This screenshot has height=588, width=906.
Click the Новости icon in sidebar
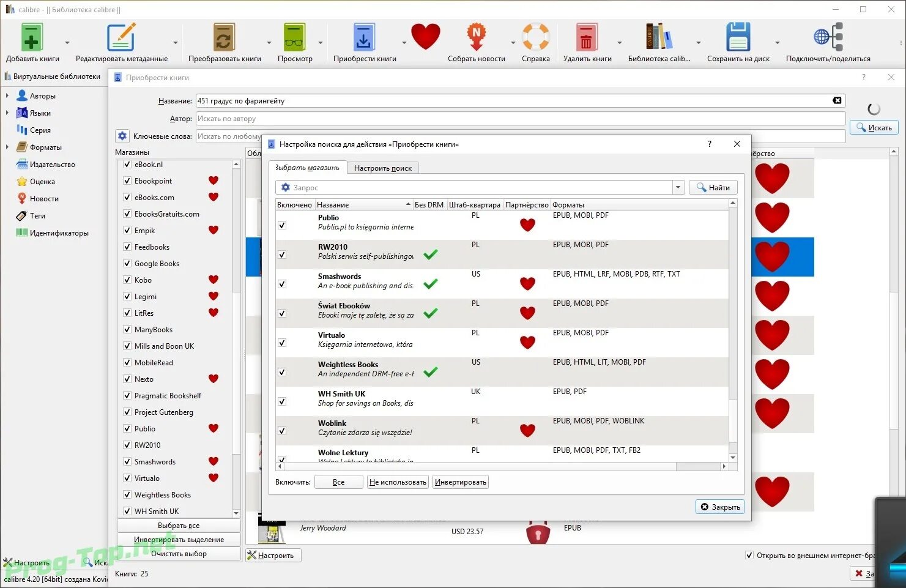click(22, 198)
